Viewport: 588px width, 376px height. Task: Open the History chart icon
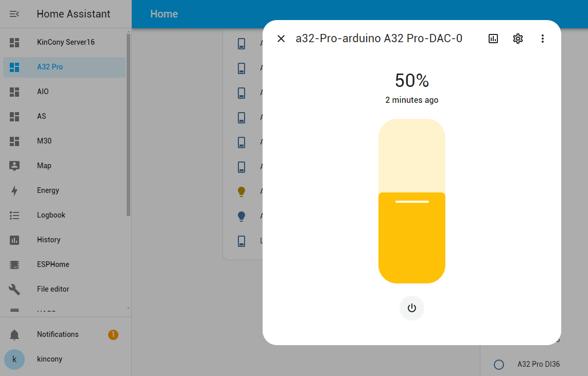(14, 240)
